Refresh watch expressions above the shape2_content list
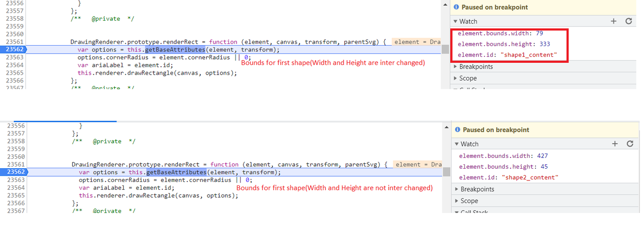Screen dimensions: 644x231 (630, 144)
